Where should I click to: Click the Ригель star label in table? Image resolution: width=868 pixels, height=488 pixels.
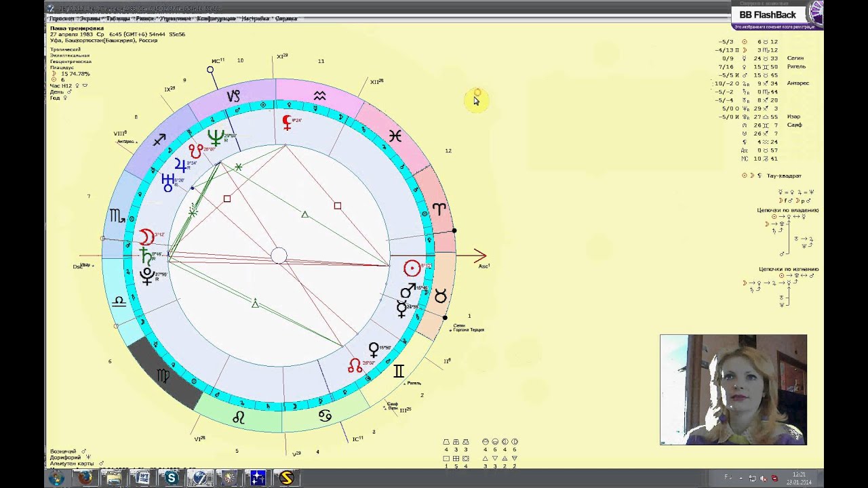[x=796, y=66]
